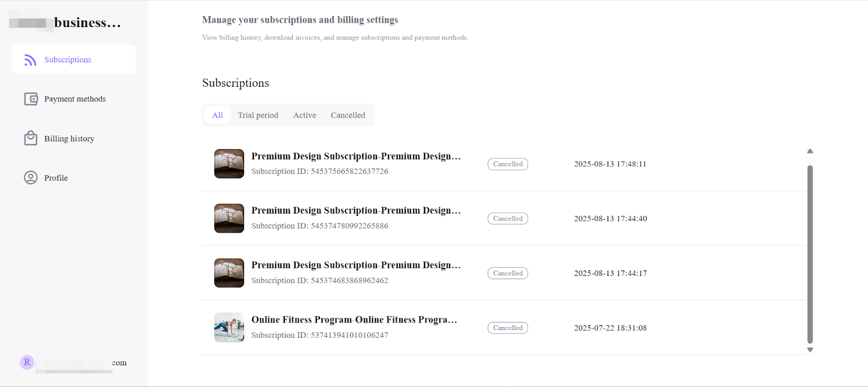Click the subscriptions list vertical scrollbar
Viewport: 868px width, 387px height.
(810, 254)
